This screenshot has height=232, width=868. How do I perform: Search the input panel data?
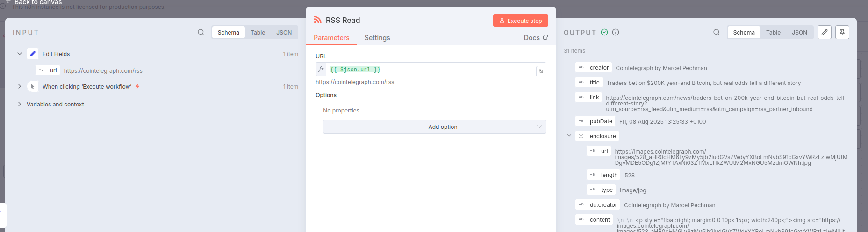pyautogui.click(x=201, y=32)
